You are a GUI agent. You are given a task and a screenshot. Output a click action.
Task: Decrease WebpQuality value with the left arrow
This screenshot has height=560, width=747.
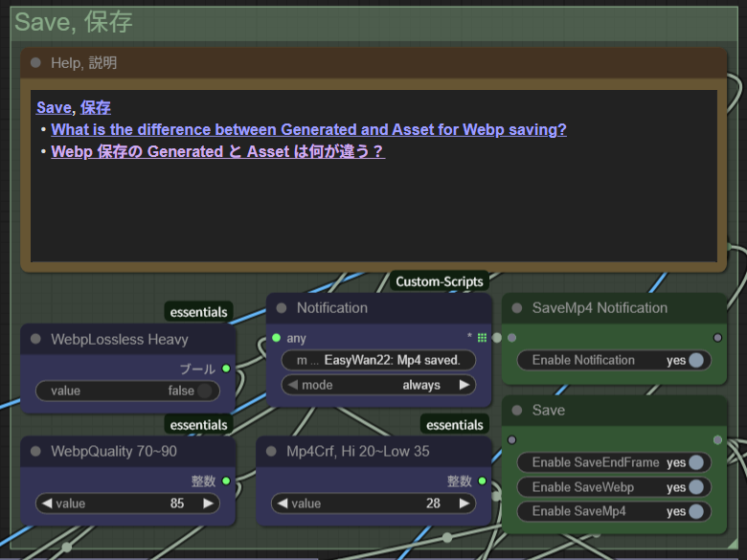(x=44, y=503)
